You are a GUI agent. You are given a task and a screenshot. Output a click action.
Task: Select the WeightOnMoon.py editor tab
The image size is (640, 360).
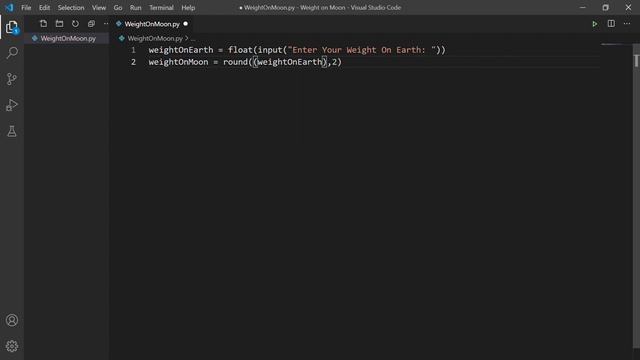tap(151, 24)
